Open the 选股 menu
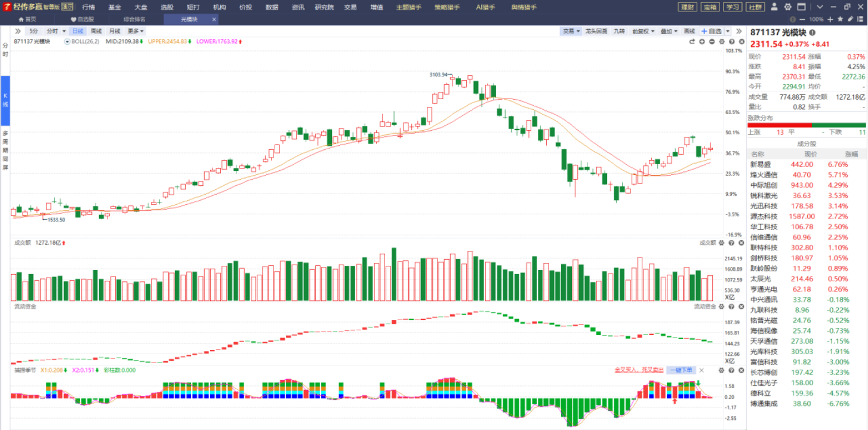Screen dimensions: 868x430 pyautogui.click(x=167, y=7)
